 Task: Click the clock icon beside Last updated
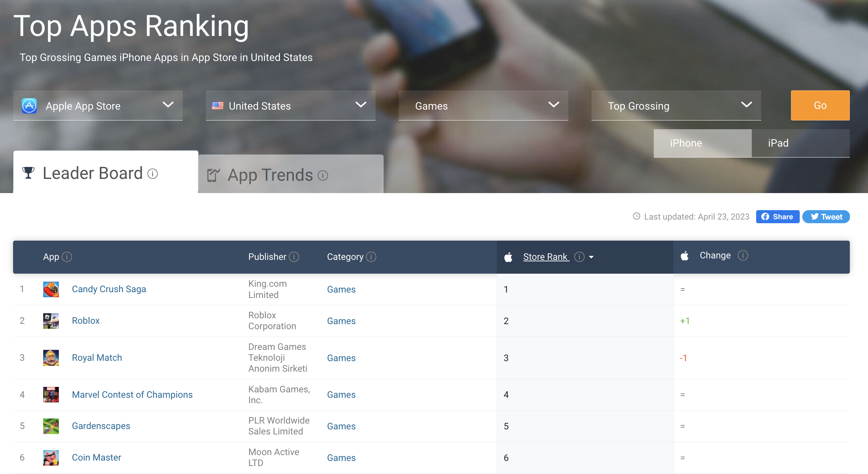(636, 216)
